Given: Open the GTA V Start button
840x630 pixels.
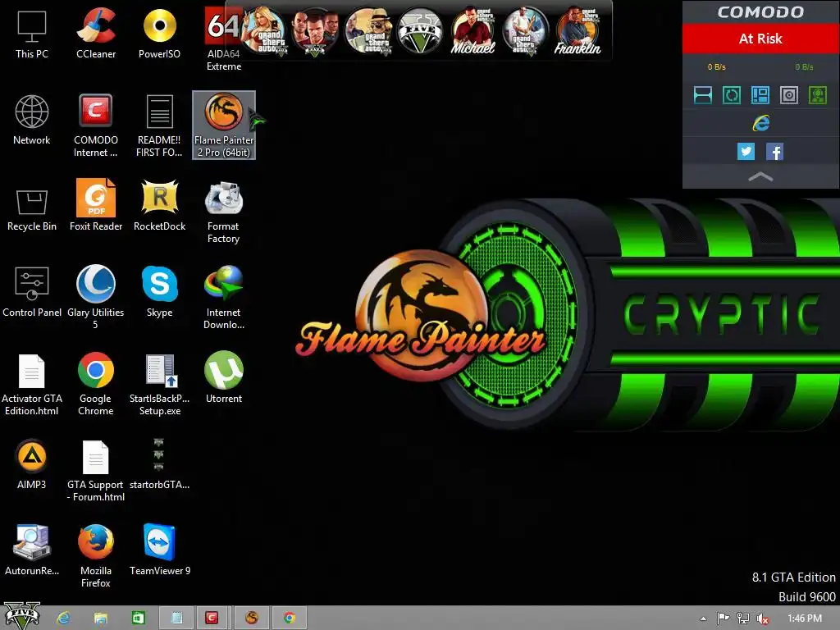Looking at the screenshot, I should click(x=22, y=617).
